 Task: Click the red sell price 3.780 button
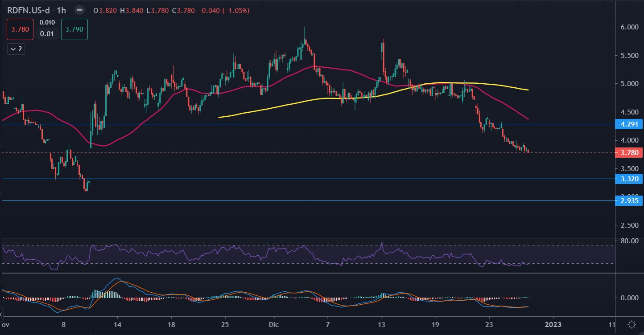point(20,29)
